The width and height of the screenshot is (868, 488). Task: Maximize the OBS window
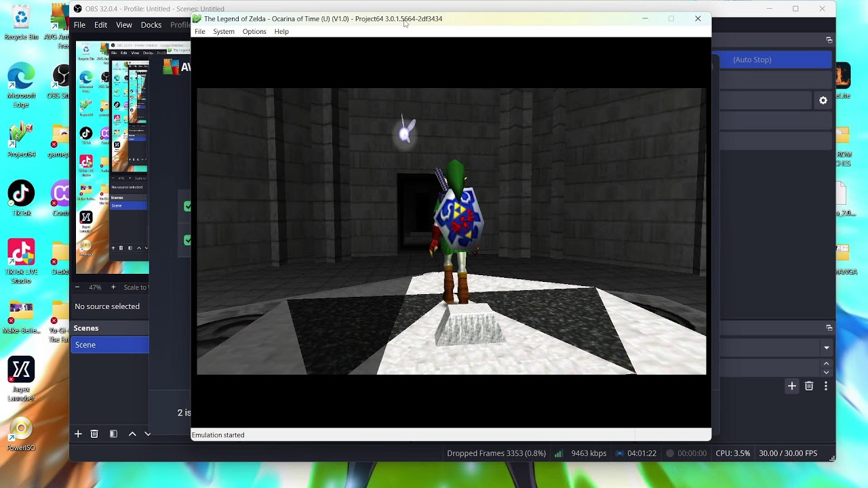click(795, 9)
